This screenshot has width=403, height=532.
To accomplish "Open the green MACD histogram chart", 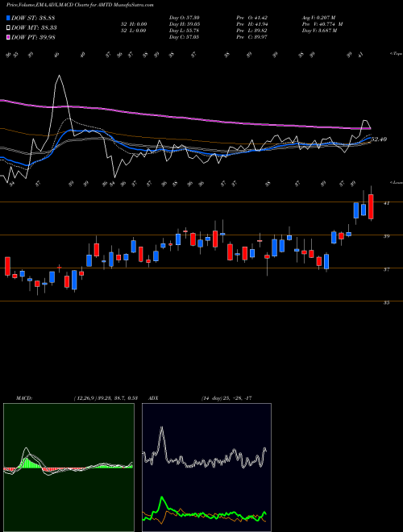I will pyautogui.click(x=69, y=468).
